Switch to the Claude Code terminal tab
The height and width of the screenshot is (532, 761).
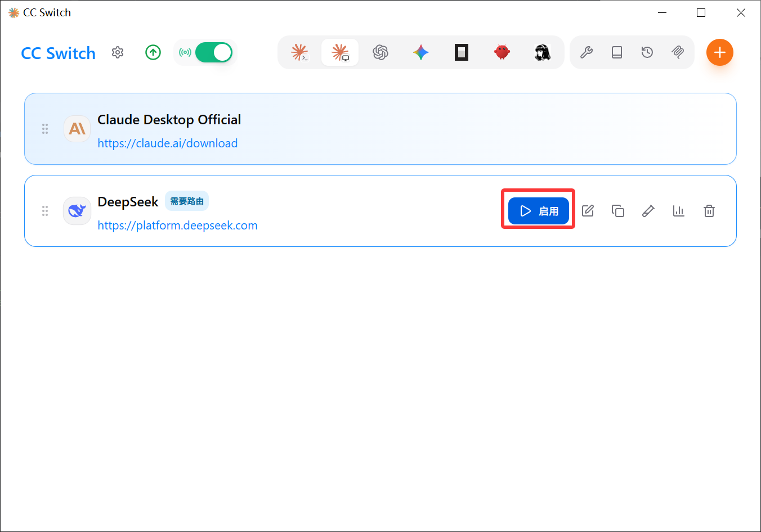coord(299,52)
